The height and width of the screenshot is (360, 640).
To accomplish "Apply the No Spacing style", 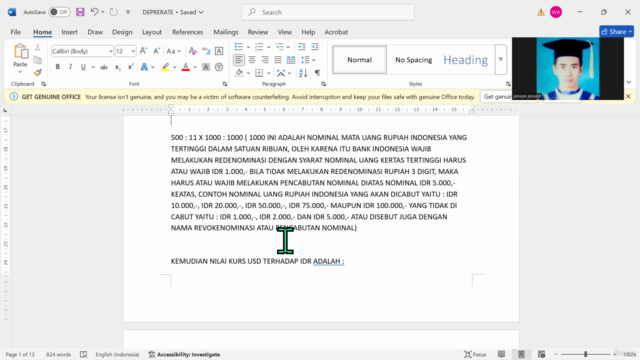I will click(x=413, y=60).
